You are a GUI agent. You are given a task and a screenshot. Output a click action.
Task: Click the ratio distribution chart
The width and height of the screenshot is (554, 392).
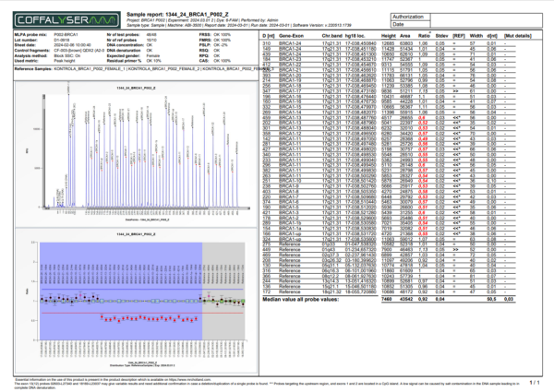pyautogui.click(x=136, y=300)
